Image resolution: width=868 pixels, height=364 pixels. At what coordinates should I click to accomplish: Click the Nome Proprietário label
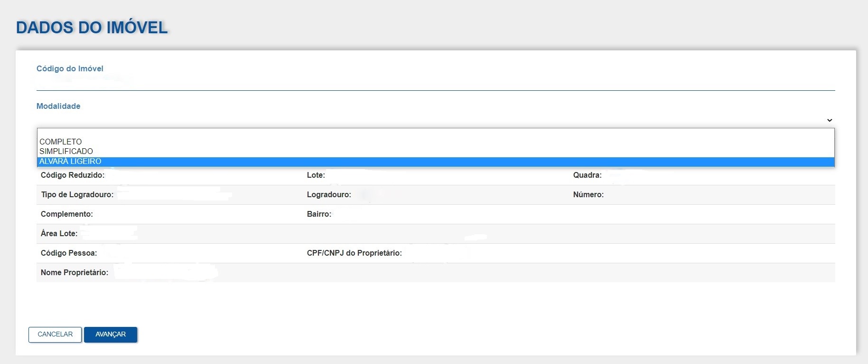pos(75,272)
